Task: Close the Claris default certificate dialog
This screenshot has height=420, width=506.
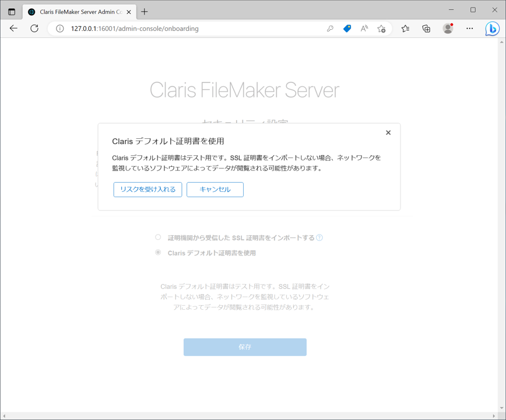Action: 388,132
